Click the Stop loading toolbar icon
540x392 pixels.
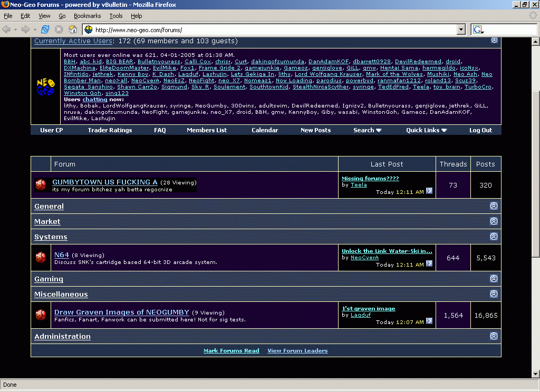tap(59, 30)
